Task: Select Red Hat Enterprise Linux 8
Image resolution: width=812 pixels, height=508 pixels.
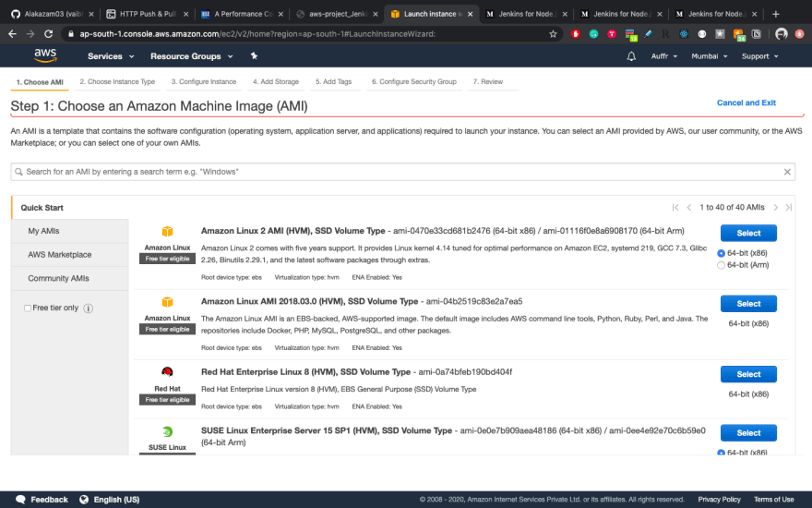Action: point(748,374)
